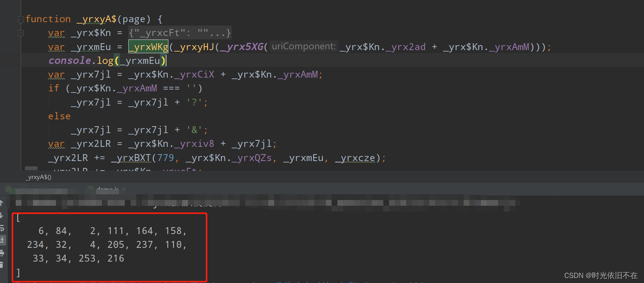
Task: Click the '?' string literal
Action: point(195,102)
